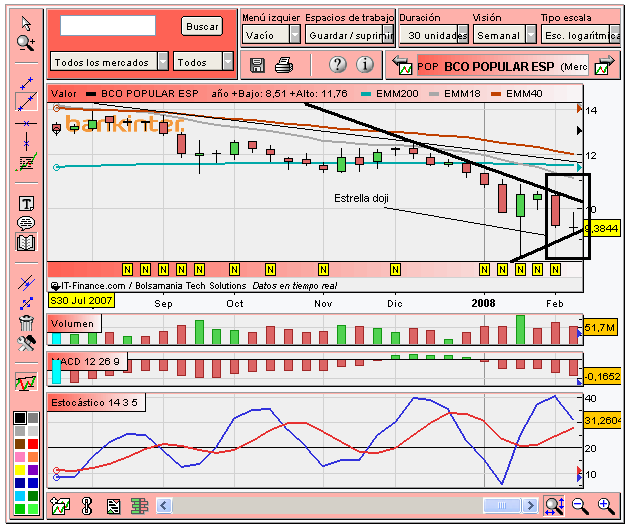Open the Esc. logarítmica scale dropdown
629x527 pixels.
580,35
